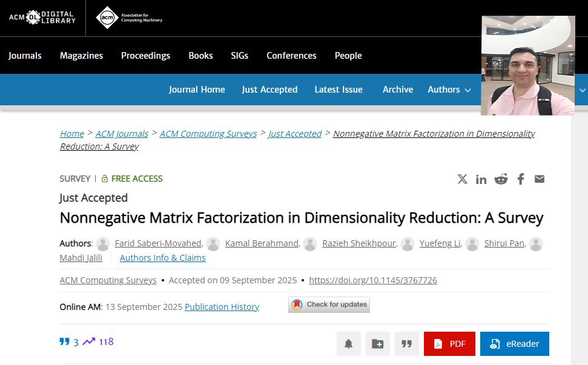The image size is (588, 365).
Task: Open the Proceedings menu item
Action: (x=145, y=56)
